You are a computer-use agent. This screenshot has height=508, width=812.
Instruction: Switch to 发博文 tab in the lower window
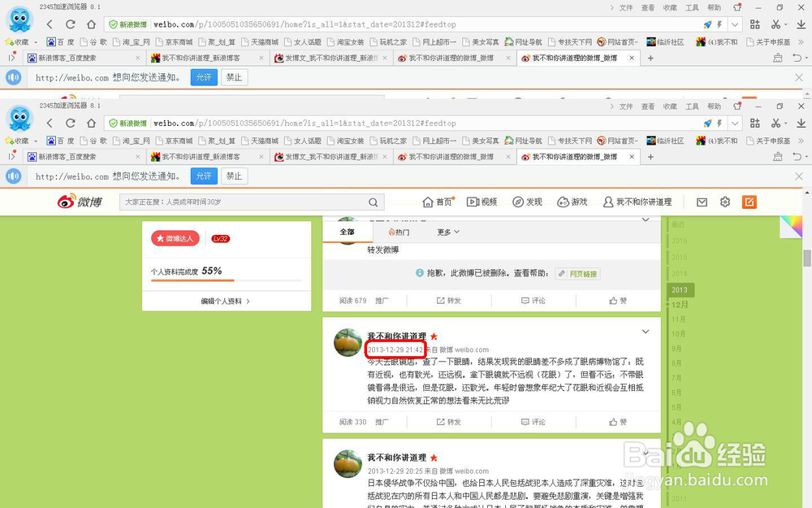tap(331, 157)
